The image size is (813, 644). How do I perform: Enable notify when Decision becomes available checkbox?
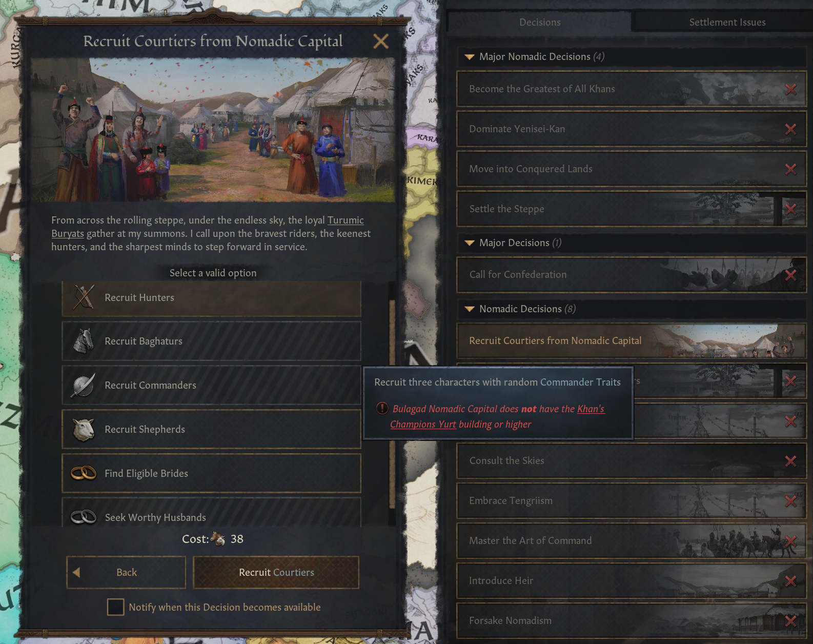(x=115, y=607)
